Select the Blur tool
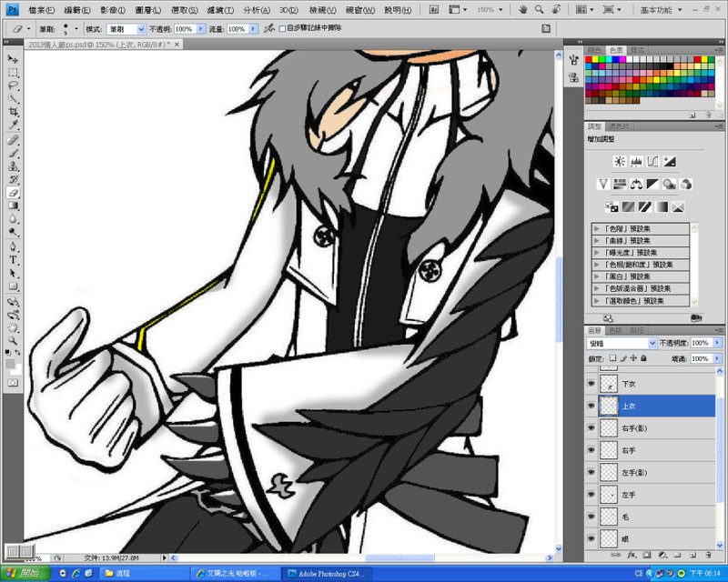Screen dimensions: 728x582 [13, 218]
